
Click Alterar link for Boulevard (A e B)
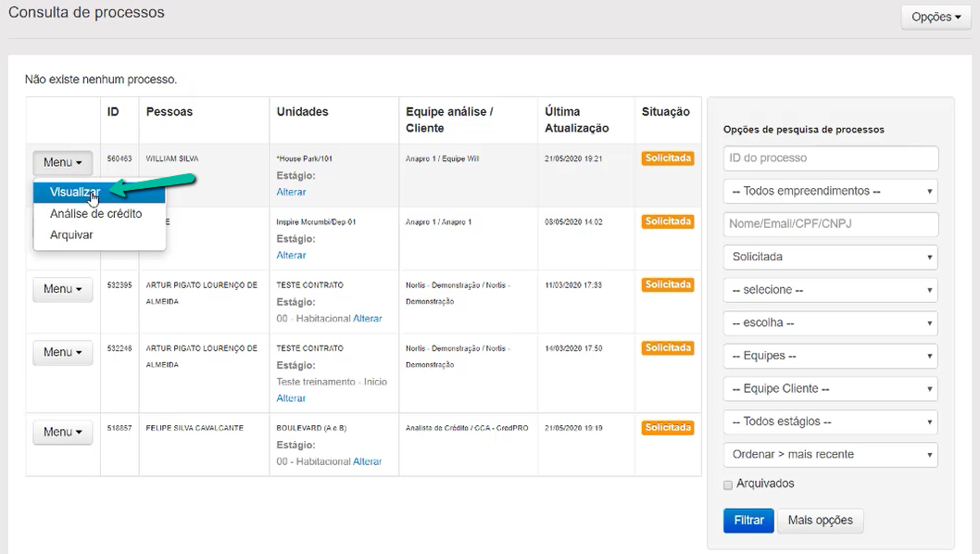(x=368, y=461)
